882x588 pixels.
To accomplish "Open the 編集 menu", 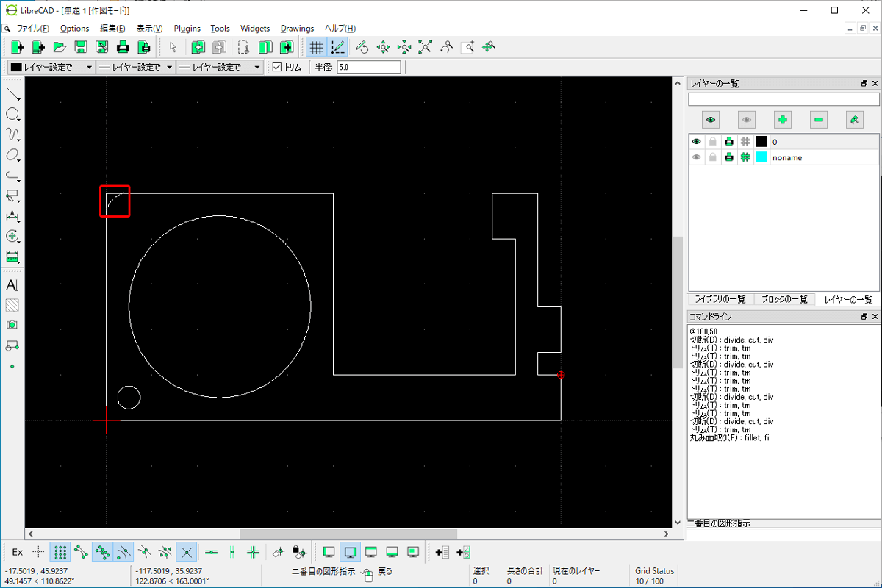I will [112, 29].
